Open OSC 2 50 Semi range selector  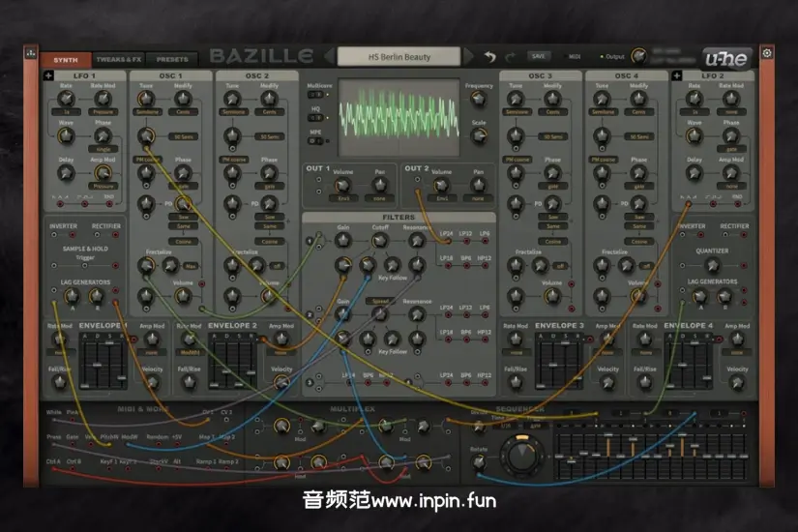(269, 137)
